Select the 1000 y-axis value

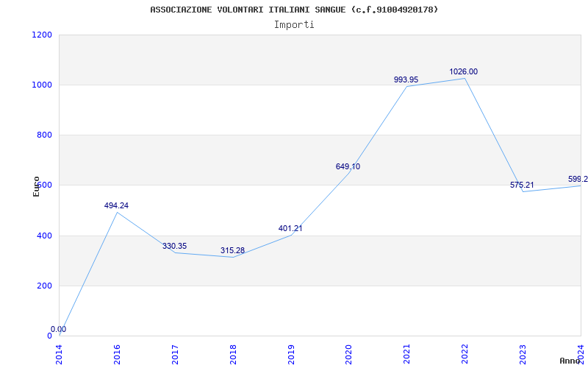43,85
